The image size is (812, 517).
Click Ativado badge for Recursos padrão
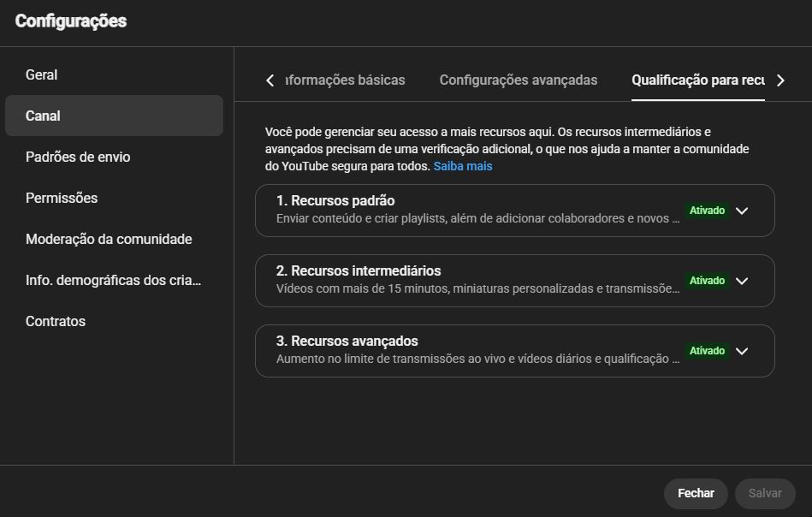707,211
